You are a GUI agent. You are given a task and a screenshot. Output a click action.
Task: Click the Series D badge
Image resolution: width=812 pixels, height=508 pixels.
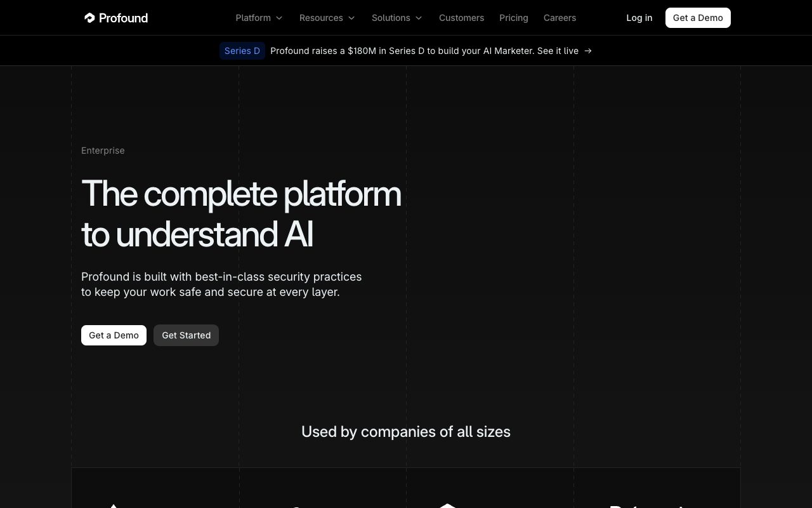pyautogui.click(x=242, y=51)
